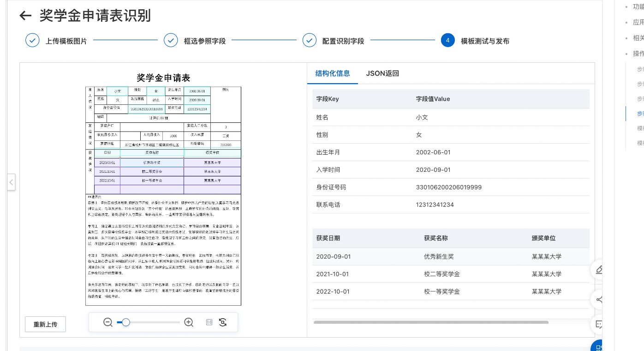This screenshot has width=644, height=351.
Task: Select the cell 优秀新生奖
Action: click(439, 256)
